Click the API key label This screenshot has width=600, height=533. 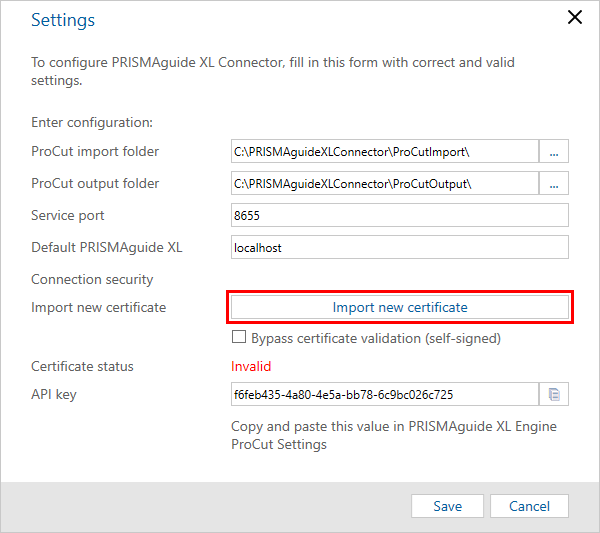tap(54, 394)
